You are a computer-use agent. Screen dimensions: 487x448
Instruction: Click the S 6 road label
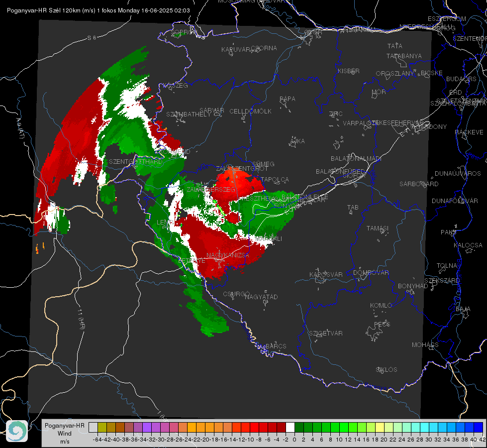pos(92,38)
